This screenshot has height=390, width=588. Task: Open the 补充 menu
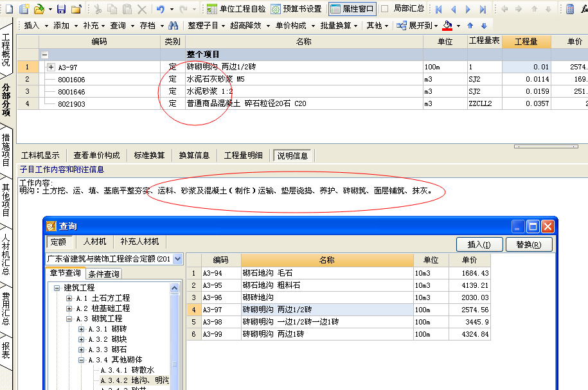94,26
